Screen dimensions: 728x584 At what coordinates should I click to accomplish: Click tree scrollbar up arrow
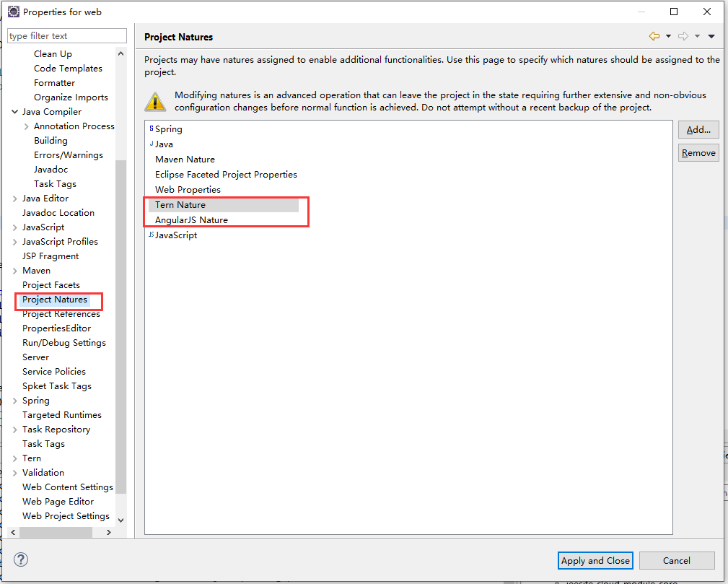(120, 53)
